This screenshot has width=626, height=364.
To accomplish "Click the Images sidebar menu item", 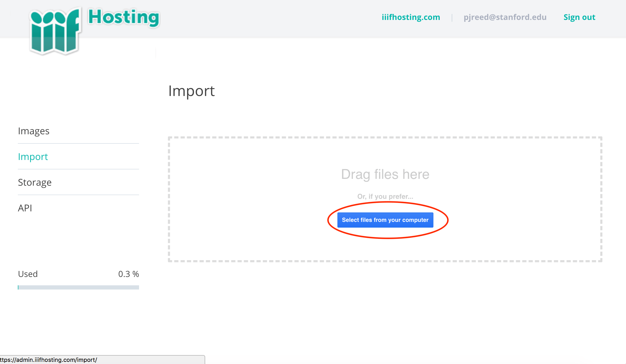I will [x=34, y=130].
